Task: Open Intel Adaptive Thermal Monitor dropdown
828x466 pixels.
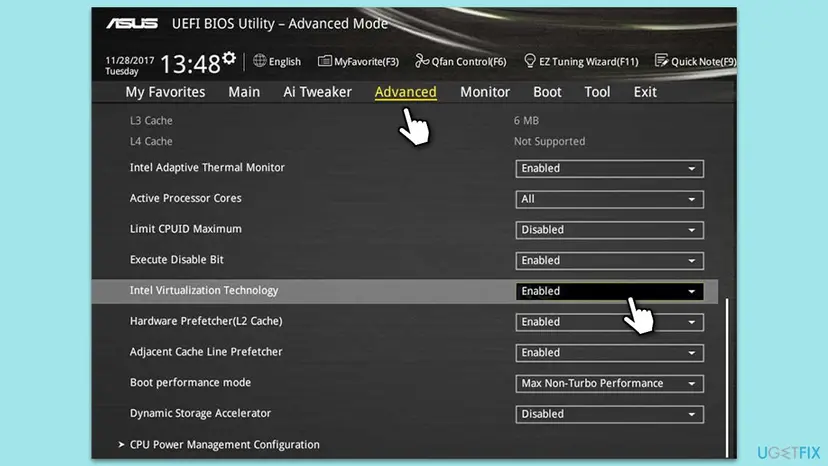Action: [609, 169]
